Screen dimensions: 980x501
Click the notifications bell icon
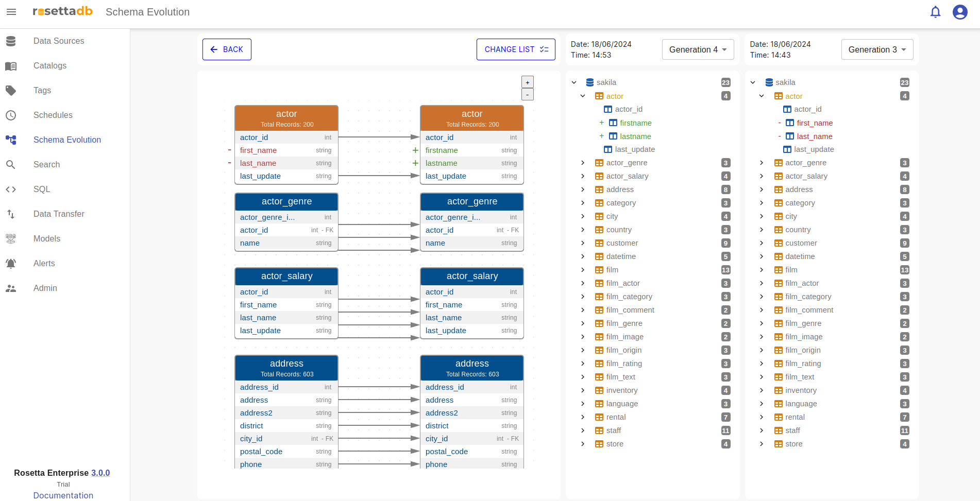point(935,12)
